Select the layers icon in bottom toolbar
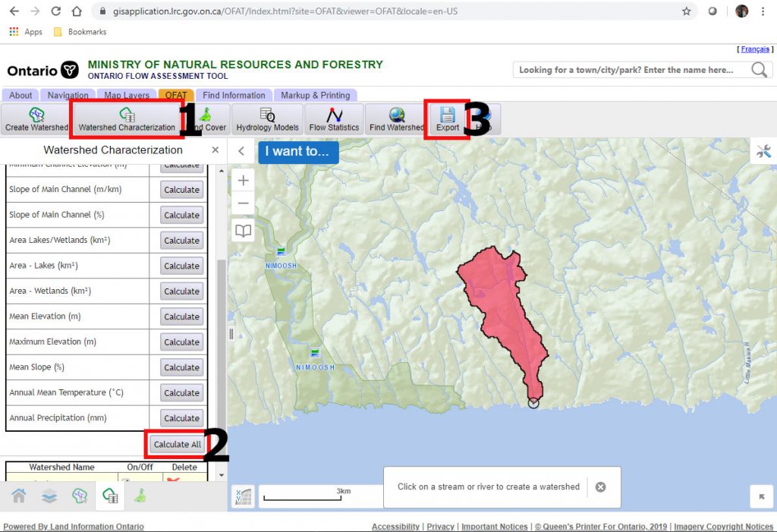The image size is (777, 532). click(x=47, y=496)
